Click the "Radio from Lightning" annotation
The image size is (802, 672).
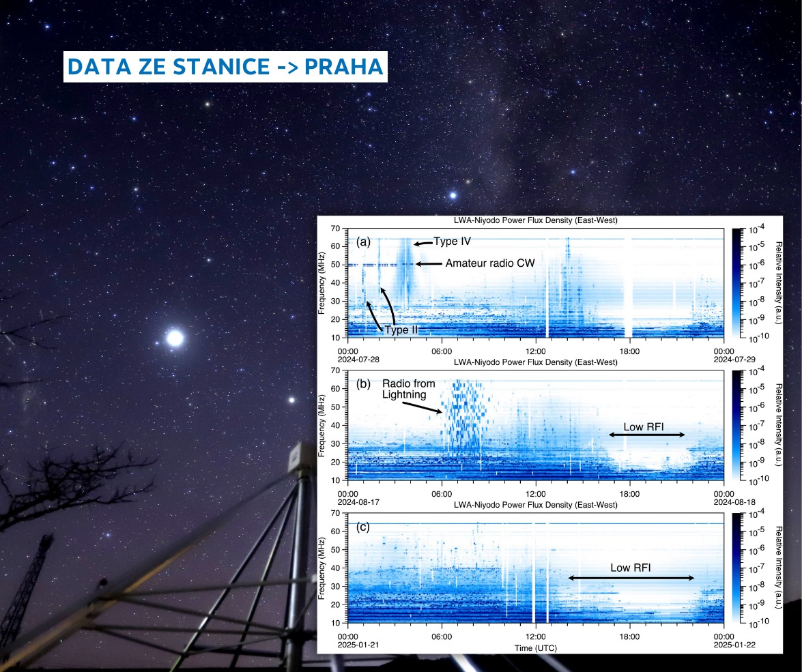408,389
